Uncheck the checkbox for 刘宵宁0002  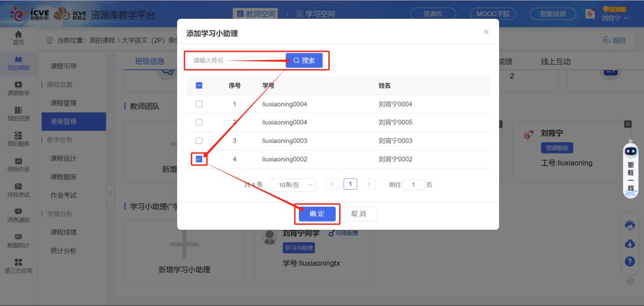pyautogui.click(x=199, y=159)
